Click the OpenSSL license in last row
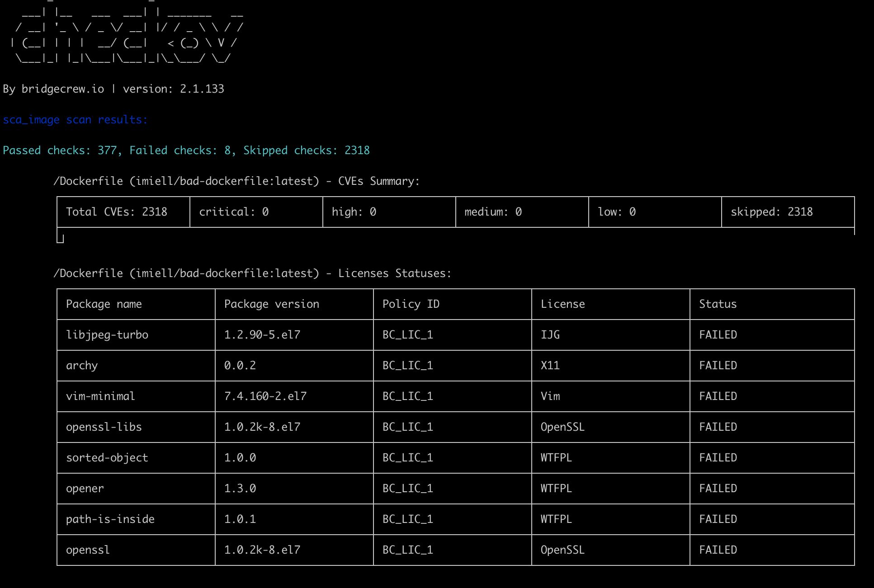The image size is (874, 588). click(562, 550)
